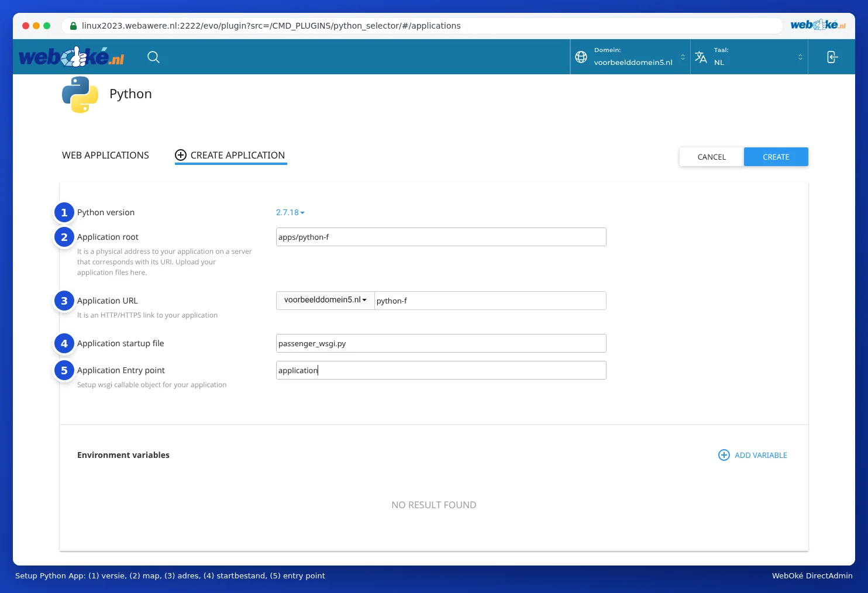This screenshot has height=593, width=868.
Task: Click the logout icon in the header
Action: click(832, 57)
